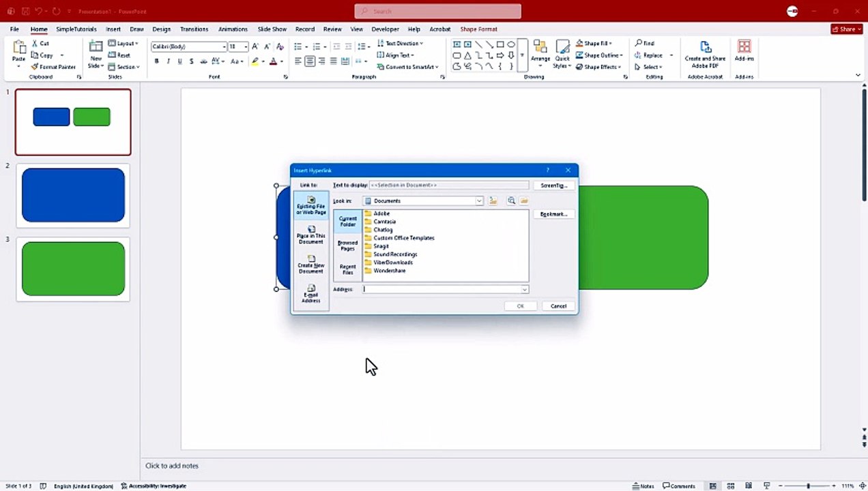Toggle Bold formatting

(x=156, y=61)
